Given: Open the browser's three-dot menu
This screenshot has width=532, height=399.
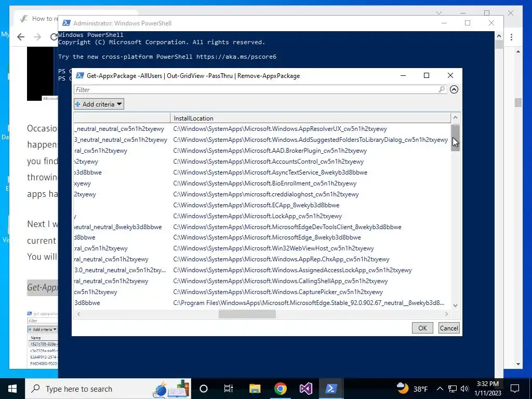Looking at the screenshot, I should (x=511, y=37).
